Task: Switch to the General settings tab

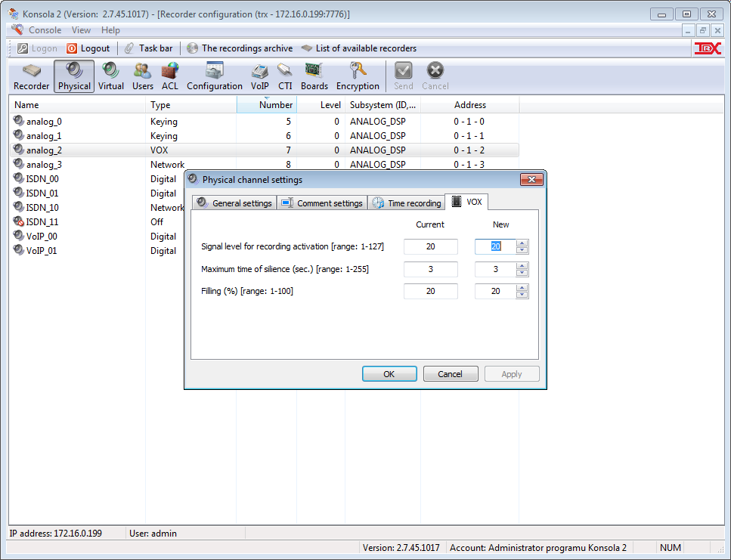Action: tap(234, 203)
